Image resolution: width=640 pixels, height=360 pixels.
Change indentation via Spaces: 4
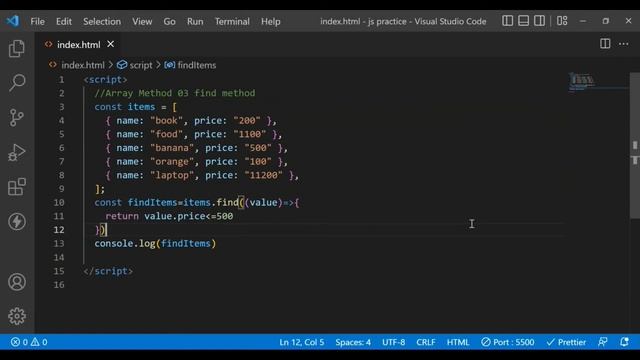pyautogui.click(x=353, y=342)
